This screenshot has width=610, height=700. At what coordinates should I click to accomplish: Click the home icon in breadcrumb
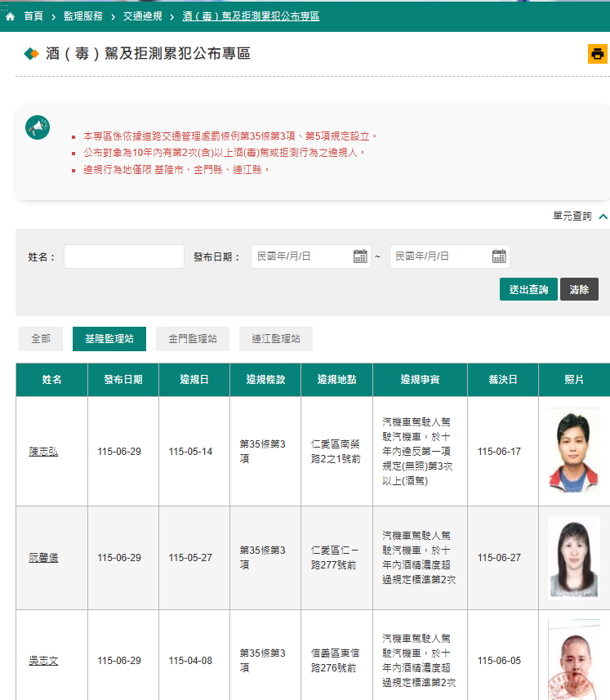(11, 16)
